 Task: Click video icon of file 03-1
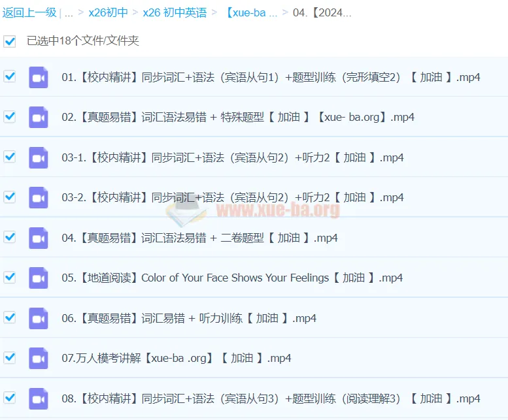pos(39,157)
